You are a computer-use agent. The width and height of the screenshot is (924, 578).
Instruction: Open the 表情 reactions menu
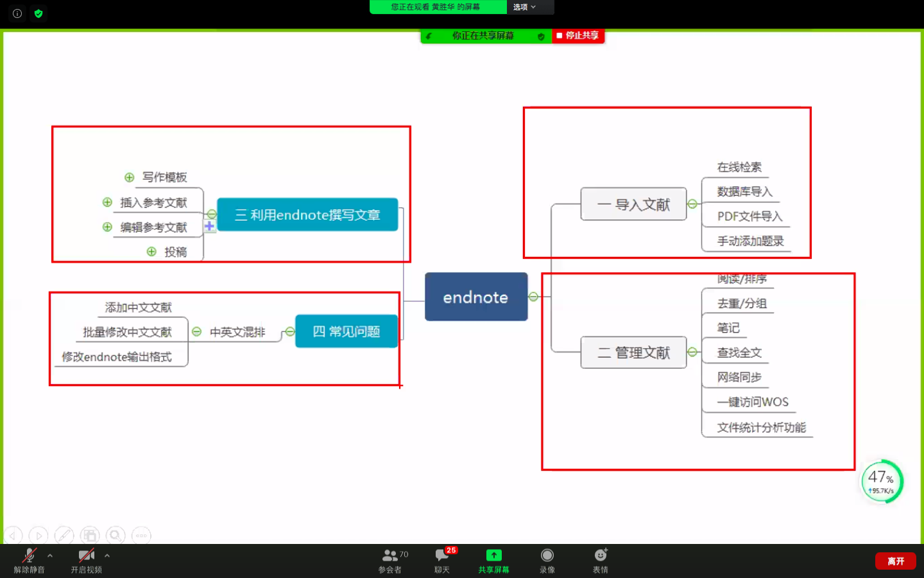tap(601, 561)
